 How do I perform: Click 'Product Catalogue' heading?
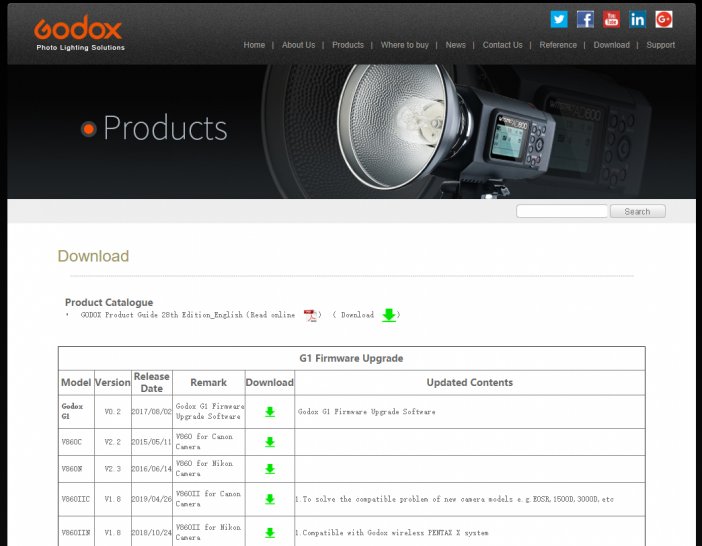point(109,303)
